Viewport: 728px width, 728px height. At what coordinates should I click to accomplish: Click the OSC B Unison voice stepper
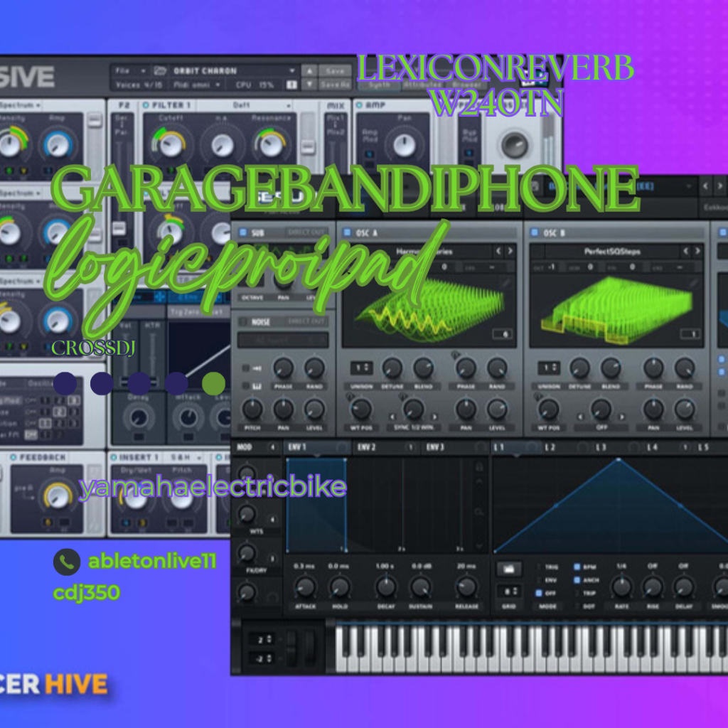549,368
